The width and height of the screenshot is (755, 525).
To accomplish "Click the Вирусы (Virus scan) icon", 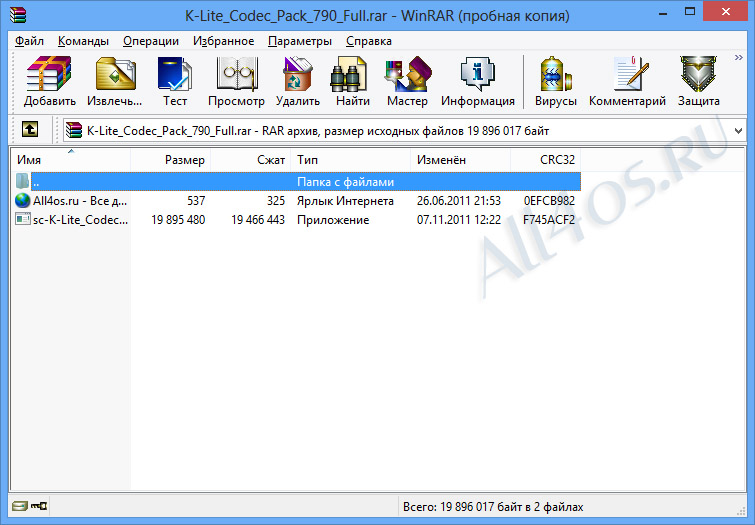I will click(x=555, y=73).
